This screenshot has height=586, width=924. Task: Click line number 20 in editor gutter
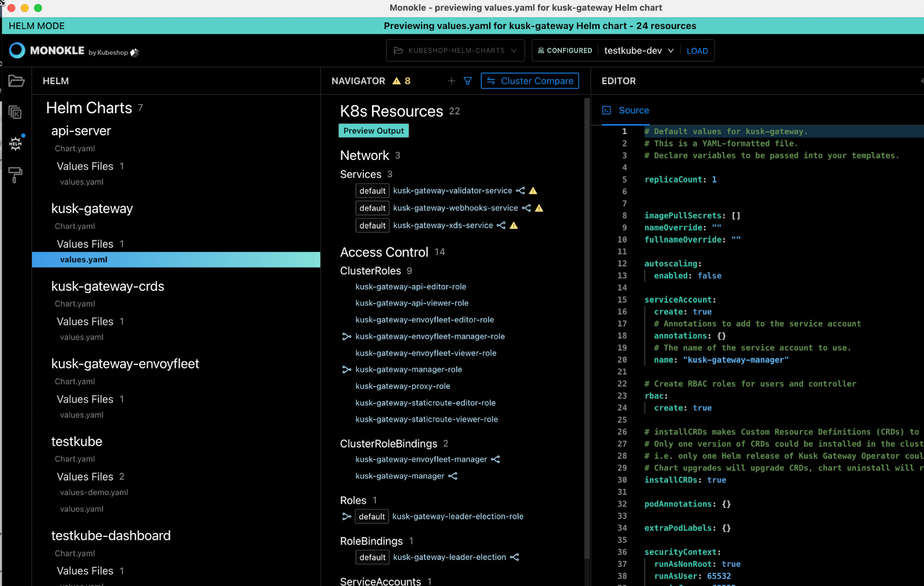pyautogui.click(x=622, y=359)
